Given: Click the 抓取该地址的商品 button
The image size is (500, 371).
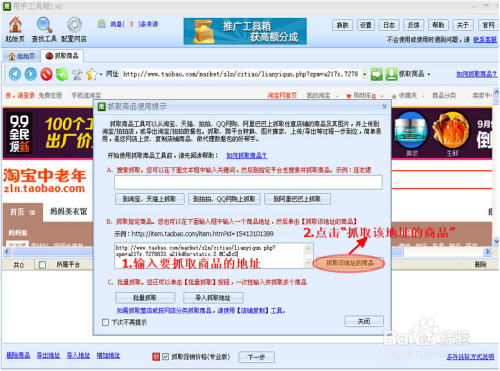Looking at the screenshot, I should pyautogui.click(x=349, y=263).
